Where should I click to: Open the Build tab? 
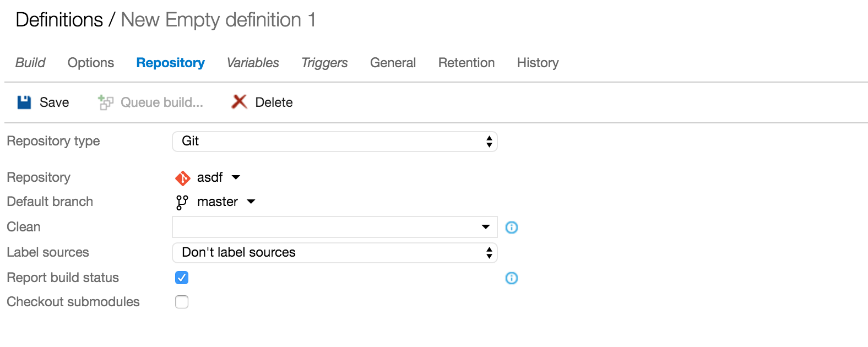[30, 63]
